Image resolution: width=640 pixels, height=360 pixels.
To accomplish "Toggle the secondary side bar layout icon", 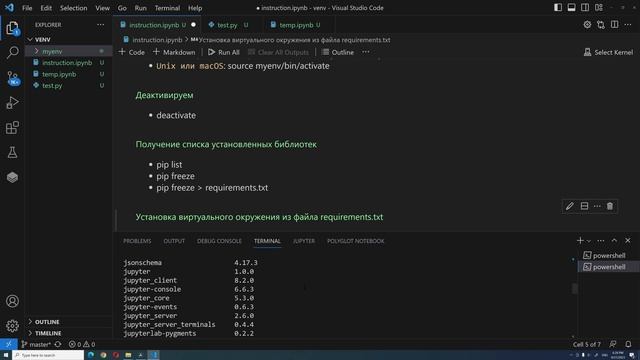I will pyautogui.click(x=585, y=8).
